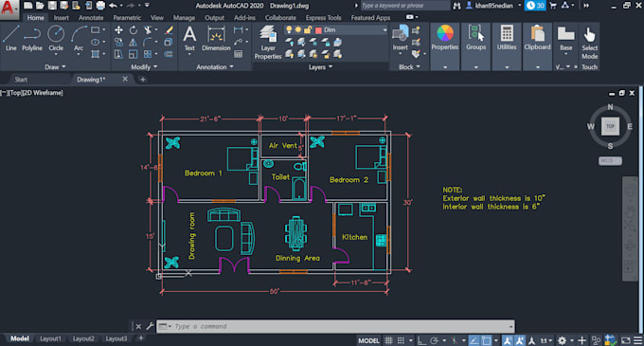Toggle annotation object visibility
This screenshot has height=346, width=644.
(508, 340)
